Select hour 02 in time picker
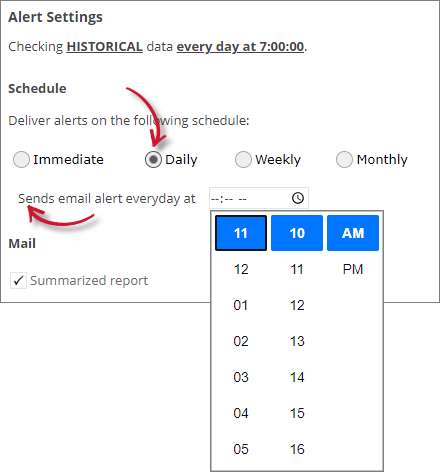This screenshot has width=440, height=472. (x=241, y=341)
